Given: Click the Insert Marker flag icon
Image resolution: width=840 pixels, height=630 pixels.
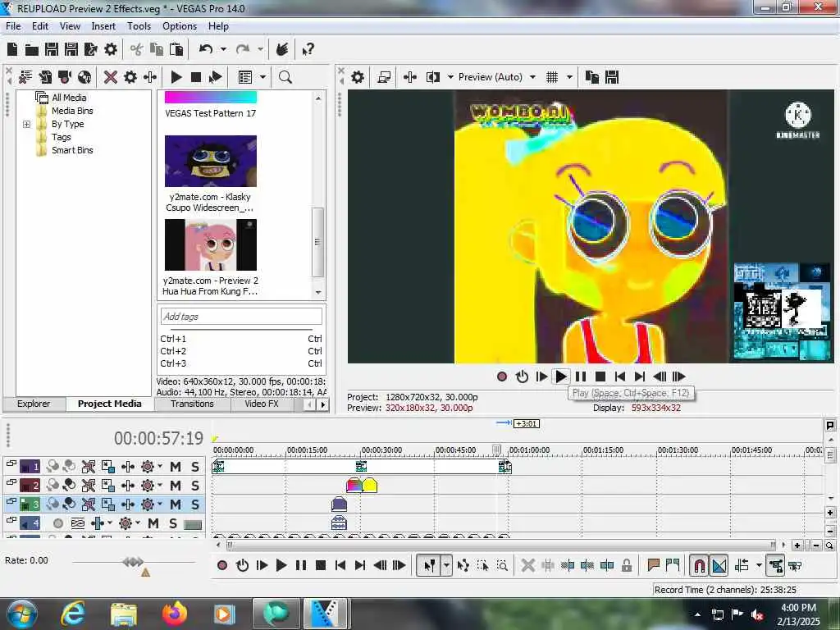Looking at the screenshot, I should click(653, 565).
